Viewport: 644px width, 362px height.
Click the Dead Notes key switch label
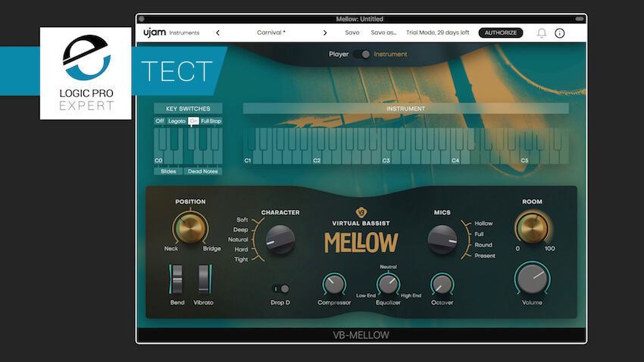coord(203,171)
